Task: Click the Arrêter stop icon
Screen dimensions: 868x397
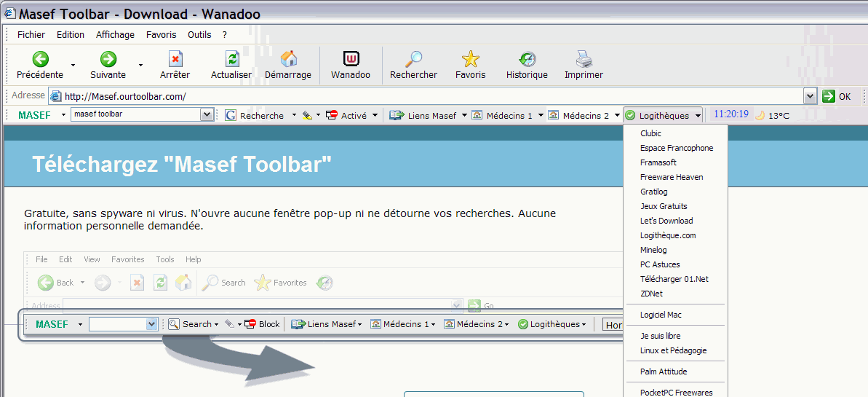Action: pyautogui.click(x=175, y=59)
